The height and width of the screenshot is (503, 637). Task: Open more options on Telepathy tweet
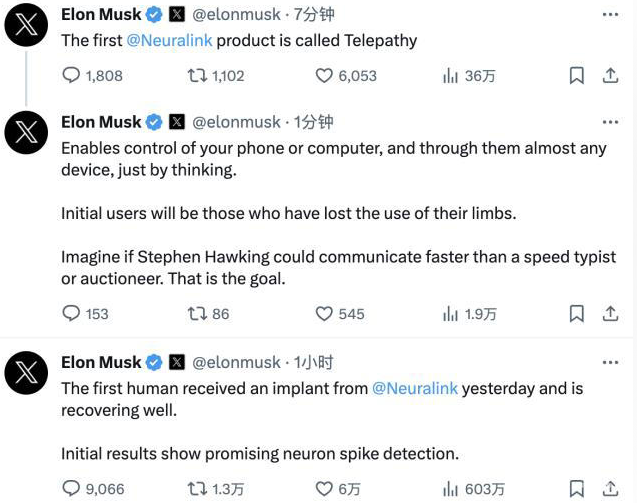coord(610,15)
